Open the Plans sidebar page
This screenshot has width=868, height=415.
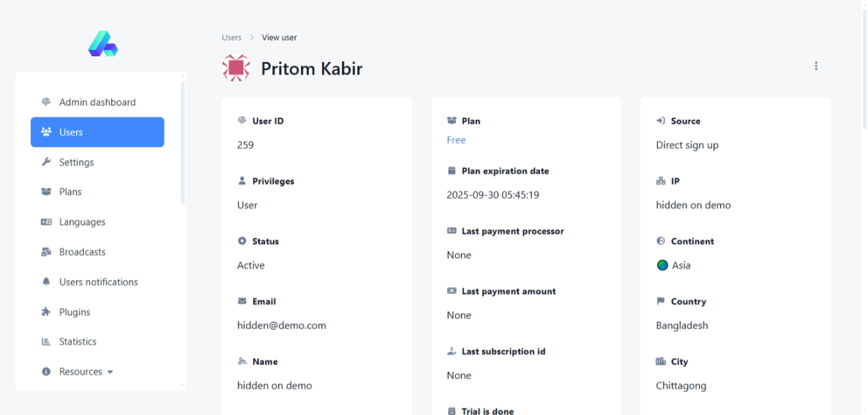pyautogui.click(x=70, y=192)
